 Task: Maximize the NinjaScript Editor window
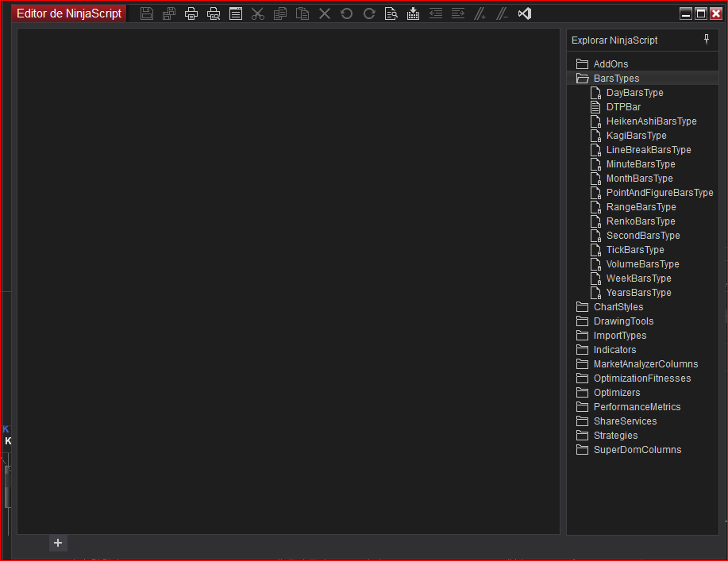coord(700,13)
